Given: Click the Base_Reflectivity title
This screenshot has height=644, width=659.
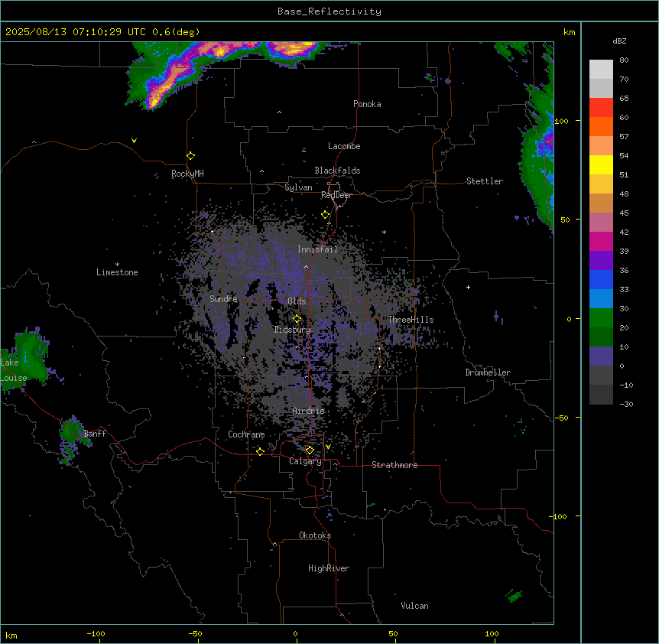Looking at the screenshot, I should click(329, 11).
